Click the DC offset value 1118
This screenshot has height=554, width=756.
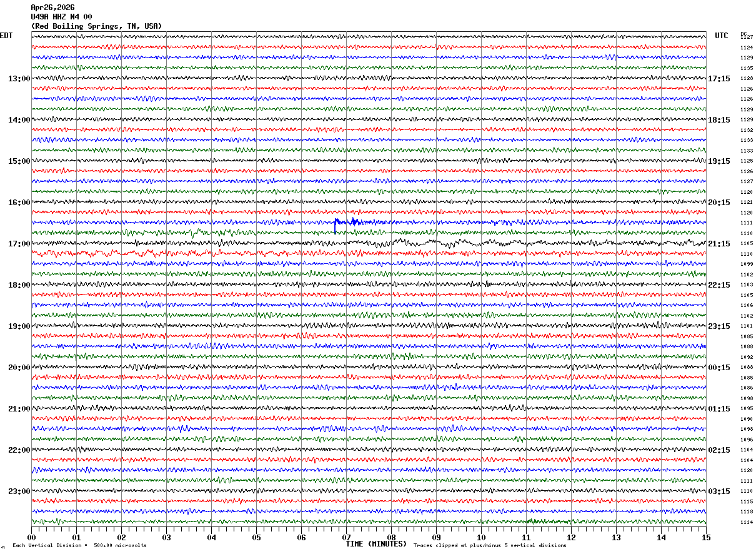click(x=747, y=511)
